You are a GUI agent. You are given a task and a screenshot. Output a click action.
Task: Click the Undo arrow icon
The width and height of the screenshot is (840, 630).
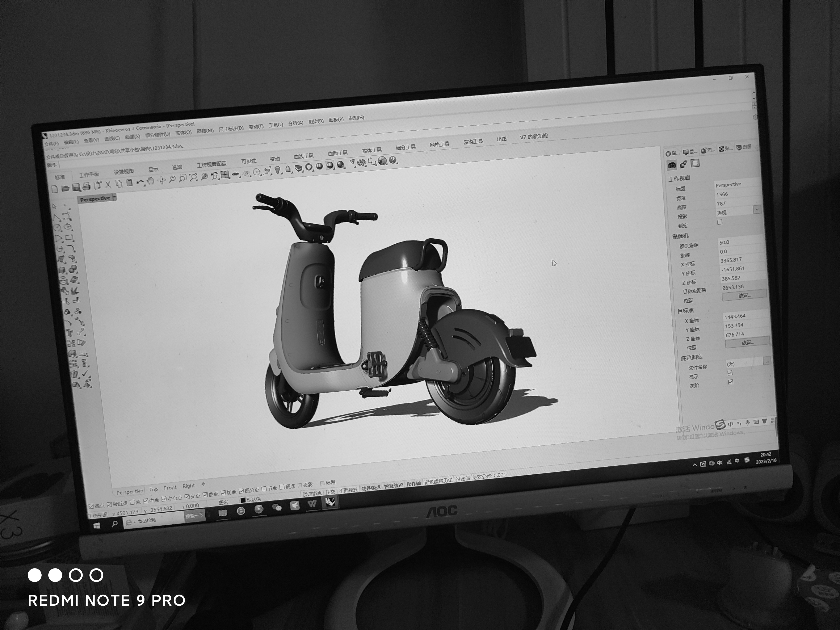140,182
